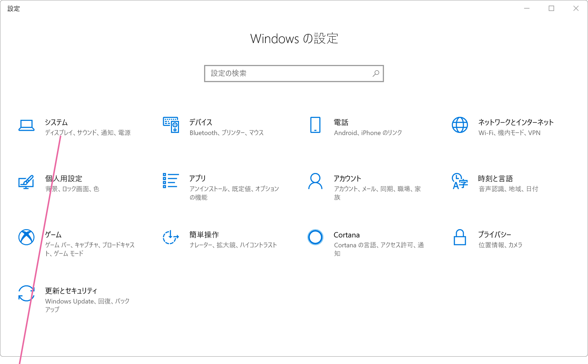Select the ゲーム category title
Image resolution: width=588 pixels, height=364 pixels.
(x=53, y=235)
